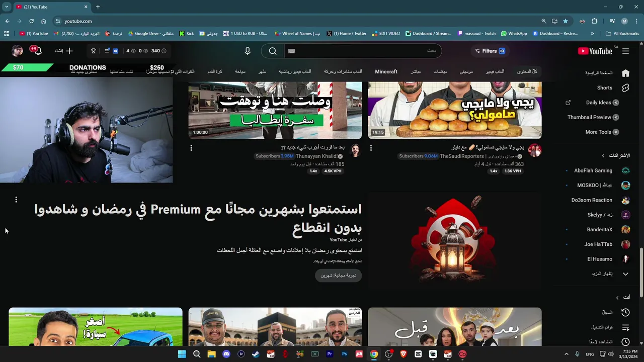Play the samoli bread video thumbnail
This screenshot has height=362, width=644.
[455, 111]
